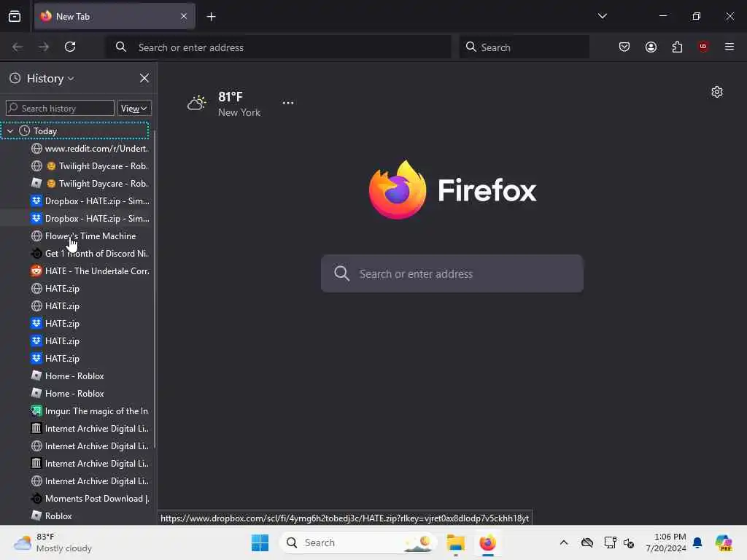Open File Explorer from the taskbar
Viewport: 747px width, 560px height.
coord(455,542)
